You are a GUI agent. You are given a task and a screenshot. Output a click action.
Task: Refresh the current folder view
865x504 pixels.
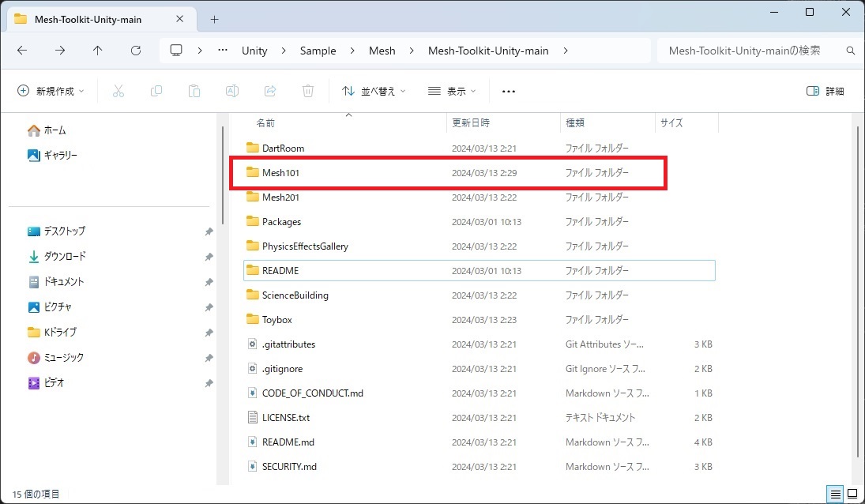(136, 51)
